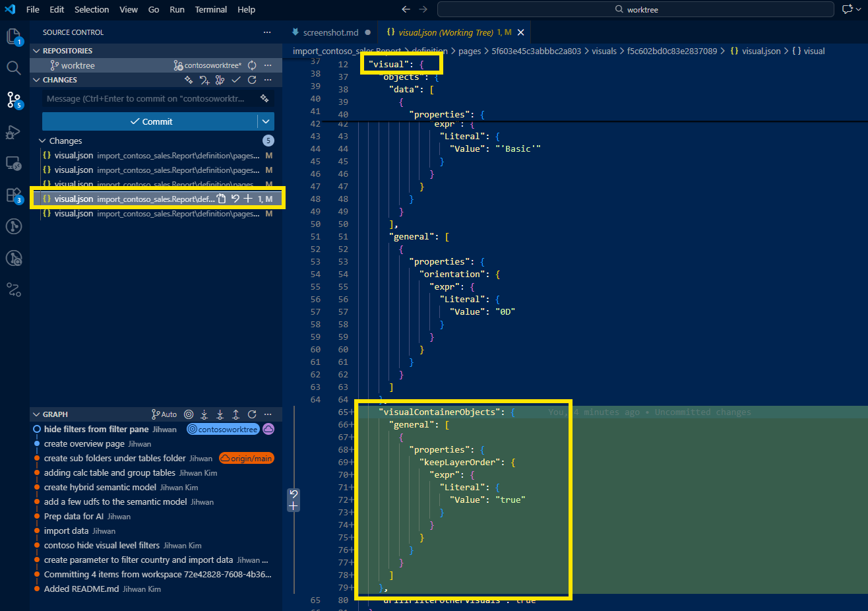Open the View menu
This screenshot has width=868, height=611.
point(129,9)
